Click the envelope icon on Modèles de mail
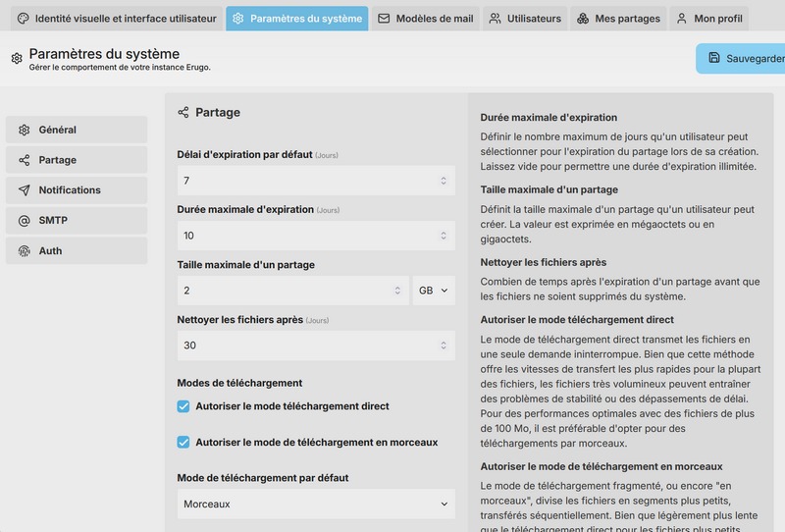Viewport: 785px width, 532px height. pos(384,19)
